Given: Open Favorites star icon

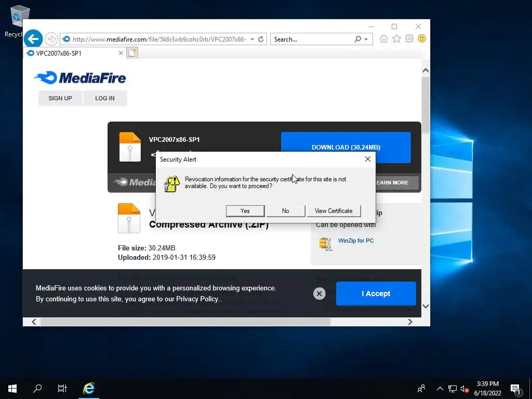Looking at the screenshot, I should [x=396, y=38].
